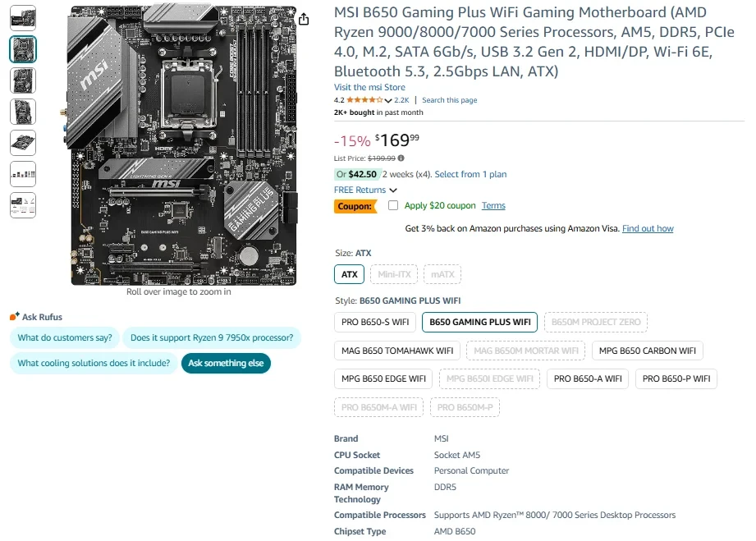Select the first product thumbnail
756x541 pixels.
(x=23, y=18)
